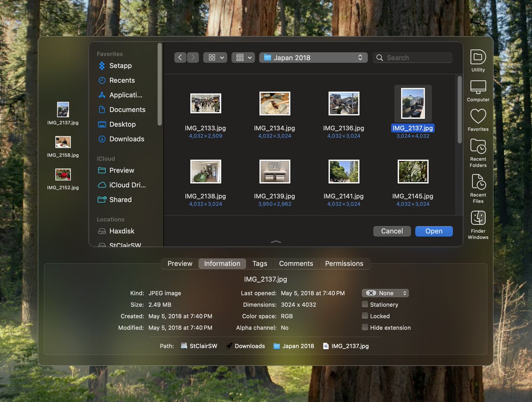This screenshot has height=402, width=532.
Task: Select the IMG_2141.jpg thumbnail
Action: coord(344,172)
